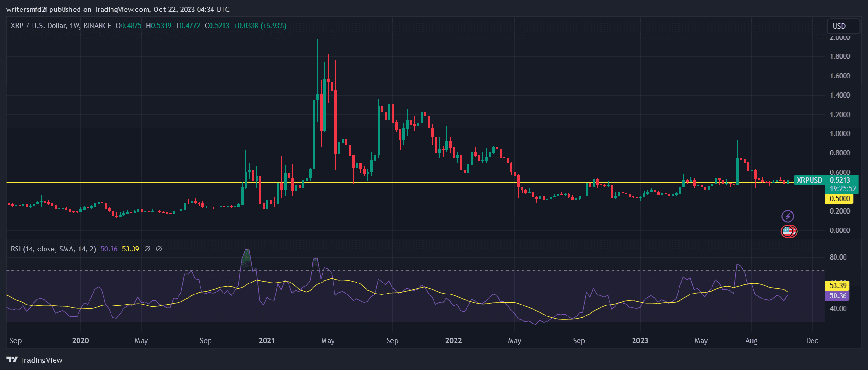This screenshot has width=868, height=370.
Task: Click the yellow 53.39 RSI axis label
Action: click(x=837, y=286)
